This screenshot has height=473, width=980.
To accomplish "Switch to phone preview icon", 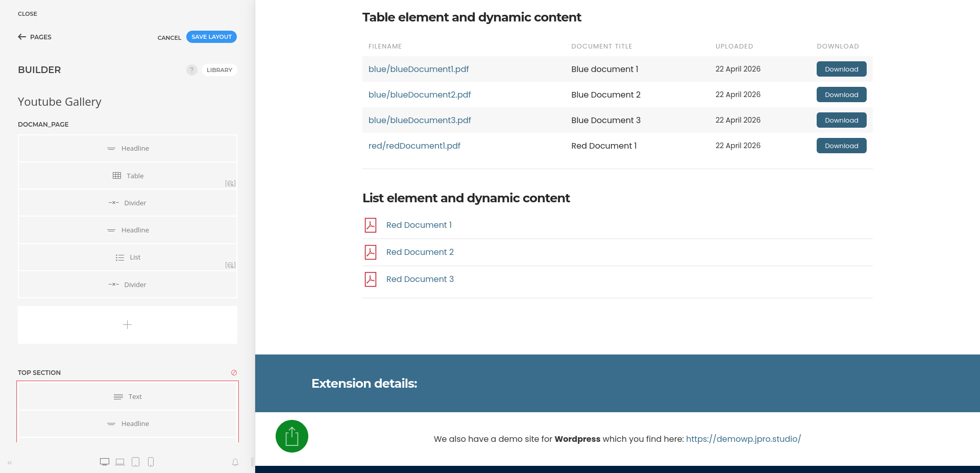I will point(151,462).
